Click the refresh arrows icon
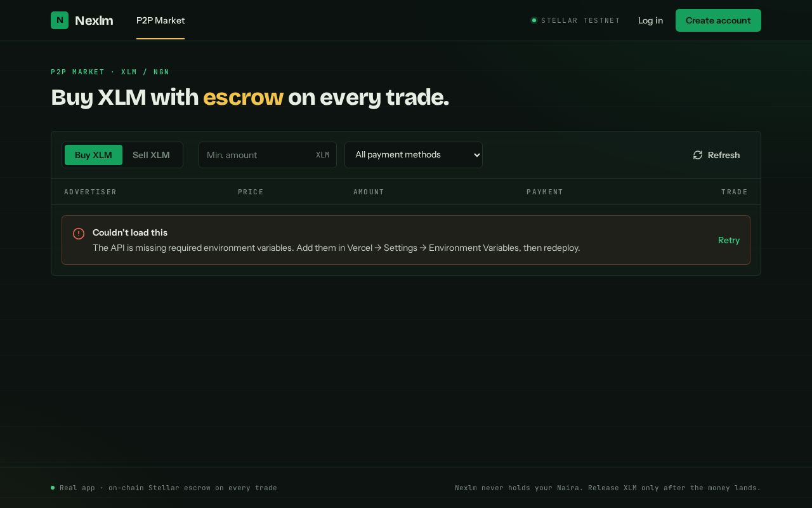 (698, 155)
